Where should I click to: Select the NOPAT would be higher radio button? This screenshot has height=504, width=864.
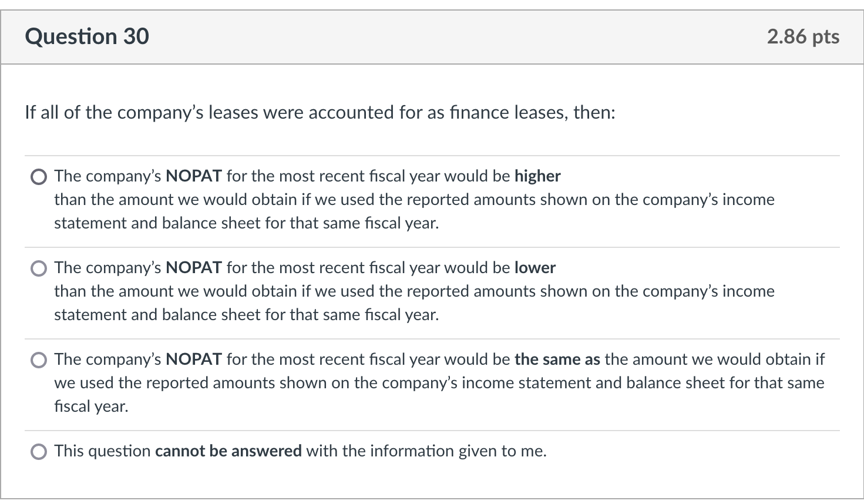(x=39, y=177)
